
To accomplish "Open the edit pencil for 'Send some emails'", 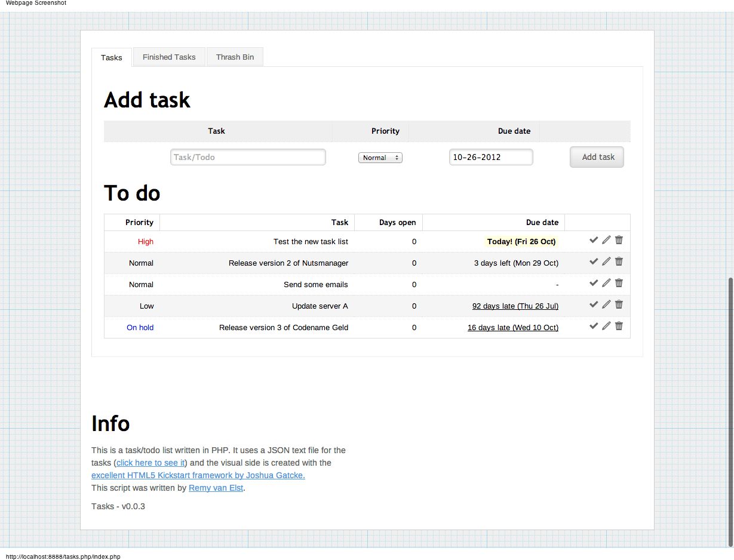I will pyautogui.click(x=606, y=283).
